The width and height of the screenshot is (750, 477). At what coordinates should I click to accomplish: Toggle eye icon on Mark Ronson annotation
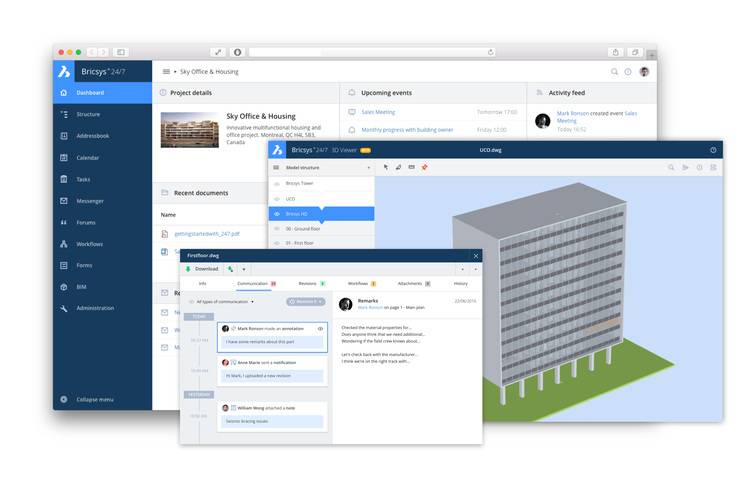click(320, 328)
